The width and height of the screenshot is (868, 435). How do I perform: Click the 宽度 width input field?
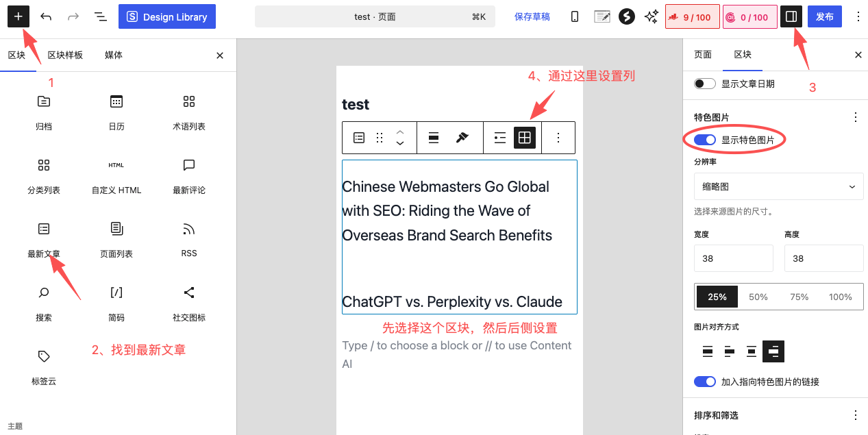pos(733,258)
